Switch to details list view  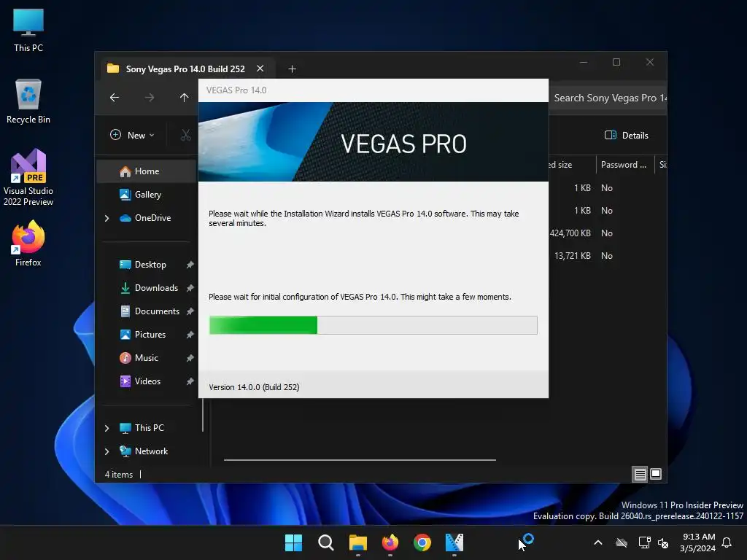(640, 474)
